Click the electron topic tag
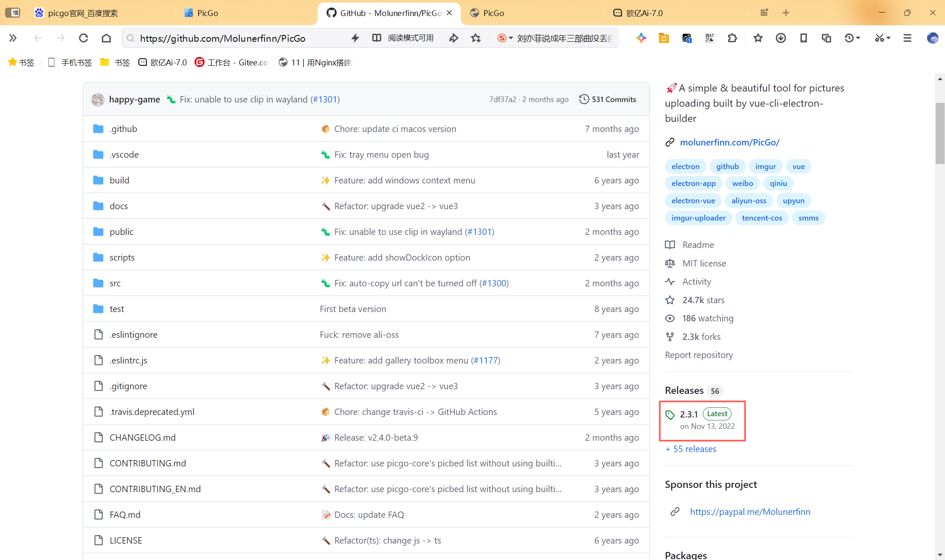Screen dimensions: 945x560 click(x=686, y=166)
